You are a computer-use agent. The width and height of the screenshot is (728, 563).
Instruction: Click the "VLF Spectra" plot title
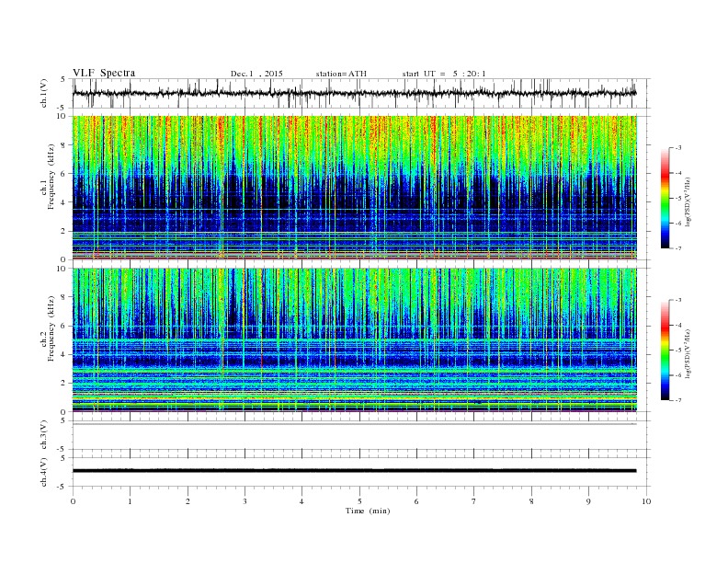(104, 73)
